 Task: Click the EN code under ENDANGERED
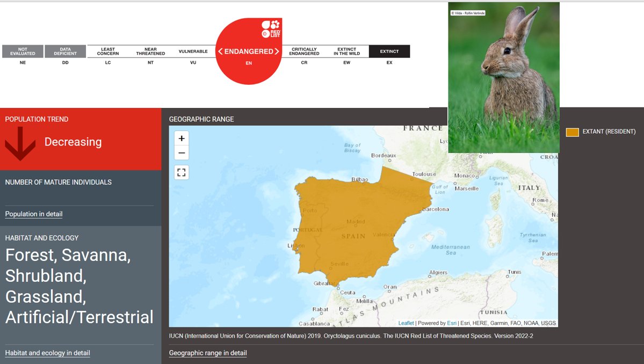(x=249, y=63)
